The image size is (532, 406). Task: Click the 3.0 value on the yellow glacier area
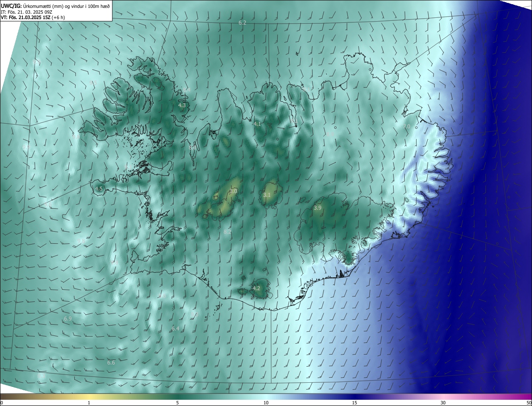pyautogui.click(x=234, y=191)
